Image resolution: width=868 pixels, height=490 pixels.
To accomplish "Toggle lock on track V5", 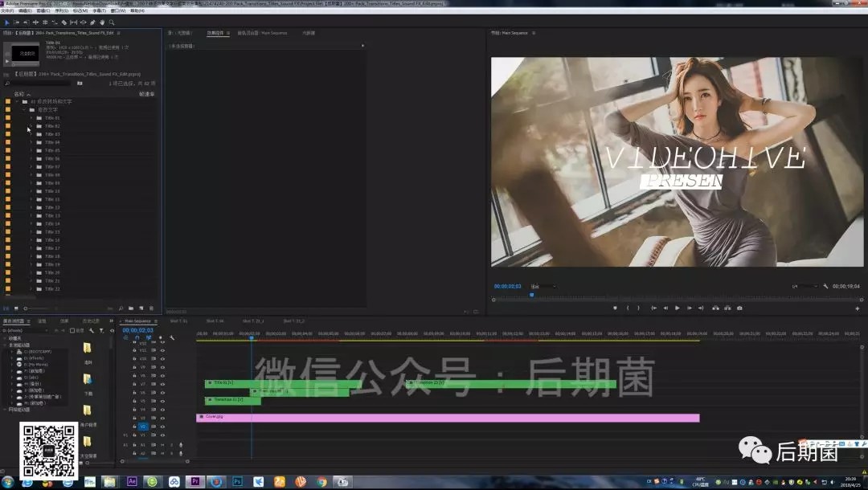I will point(134,401).
